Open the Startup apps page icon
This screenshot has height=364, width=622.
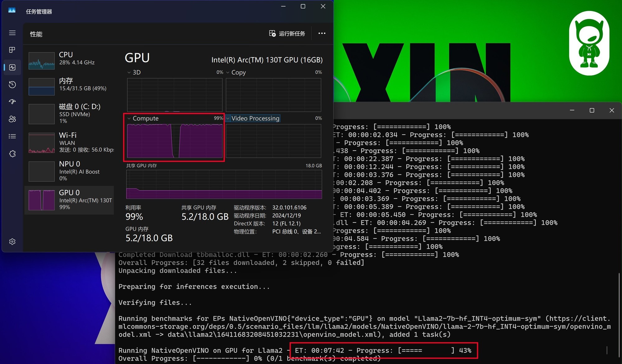(12, 102)
